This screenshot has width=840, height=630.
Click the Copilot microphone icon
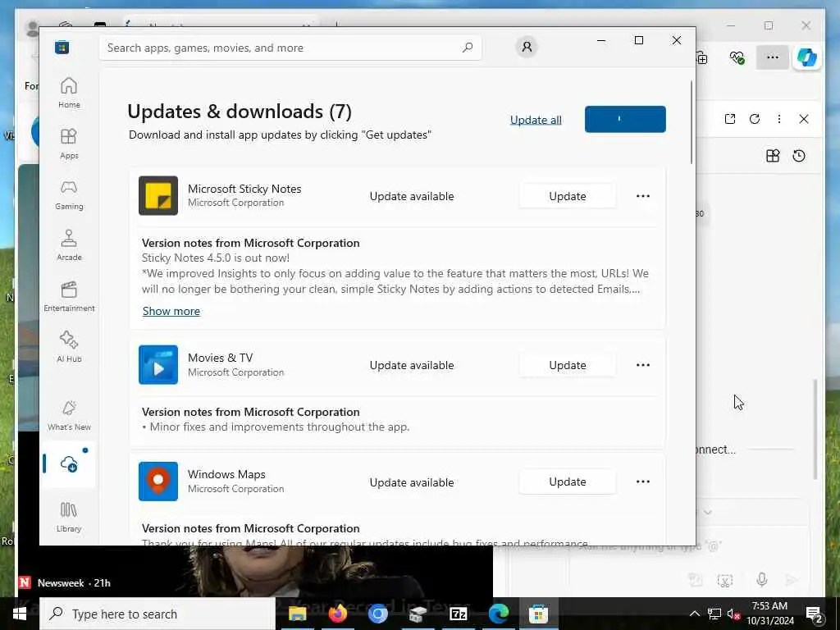click(762, 579)
